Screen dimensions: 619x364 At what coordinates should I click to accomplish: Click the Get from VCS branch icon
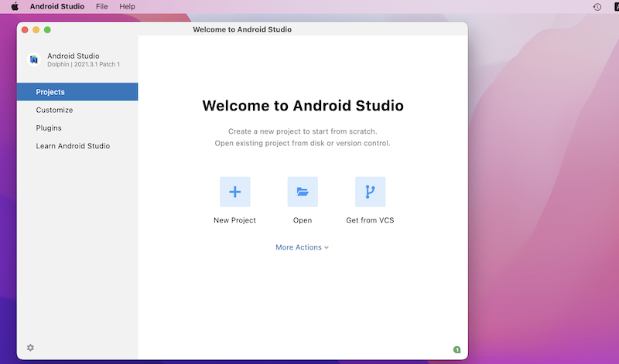click(370, 192)
